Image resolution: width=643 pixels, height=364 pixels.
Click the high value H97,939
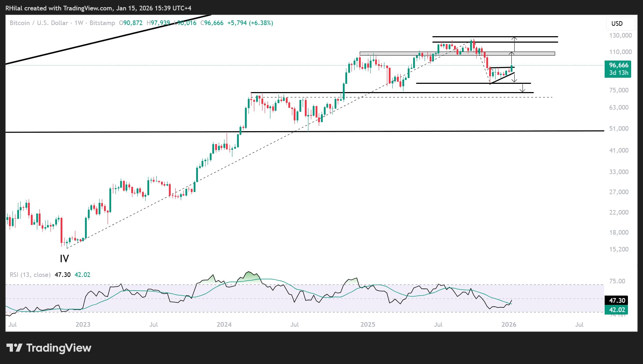(158, 23)
